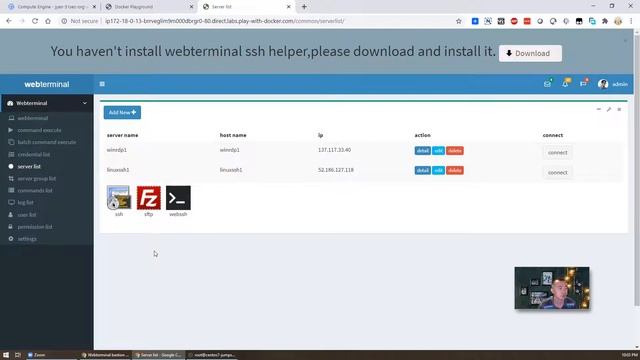This screenshot has width=640, height=360.
Task: Open webterminal in the sidebar
Action: click(x=33, y=118)
